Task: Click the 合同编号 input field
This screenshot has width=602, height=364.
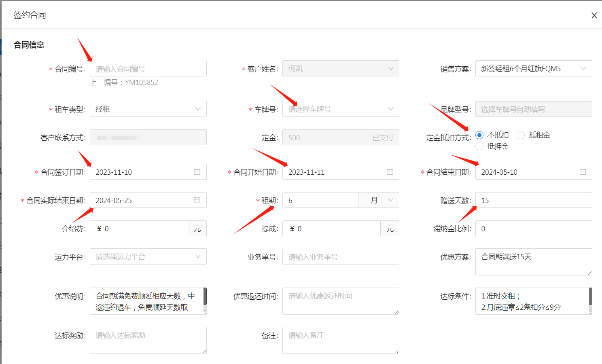Action: coord(148,69)
